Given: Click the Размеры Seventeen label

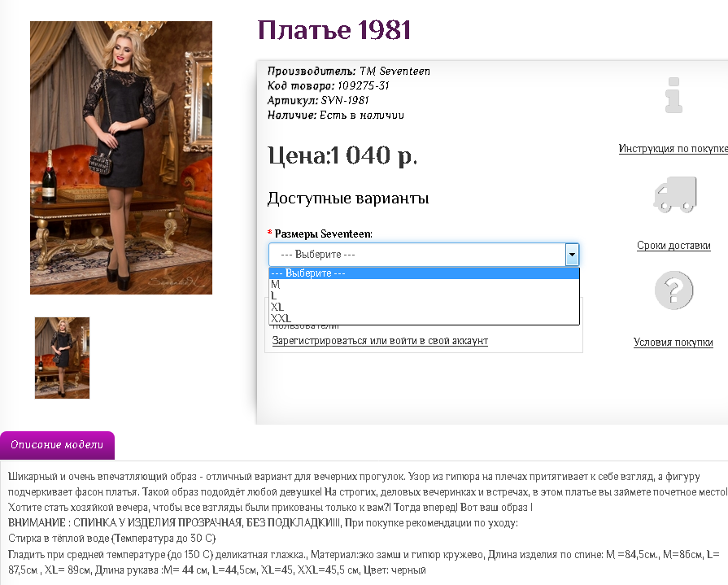Looking at the screenshot, I should tap(323, 234).
